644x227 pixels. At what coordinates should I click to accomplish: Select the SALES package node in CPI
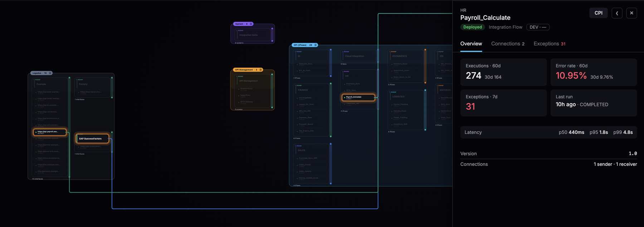click(301, 150)
